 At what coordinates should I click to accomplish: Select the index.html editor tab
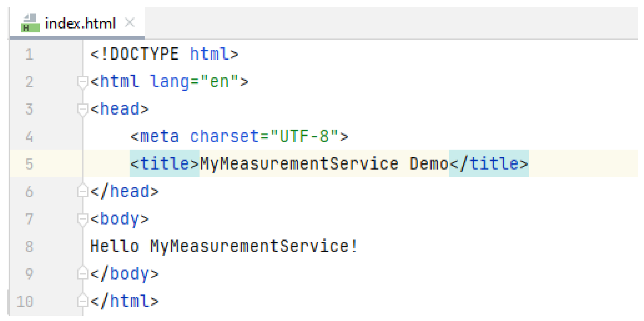click(x=80, y=24)
